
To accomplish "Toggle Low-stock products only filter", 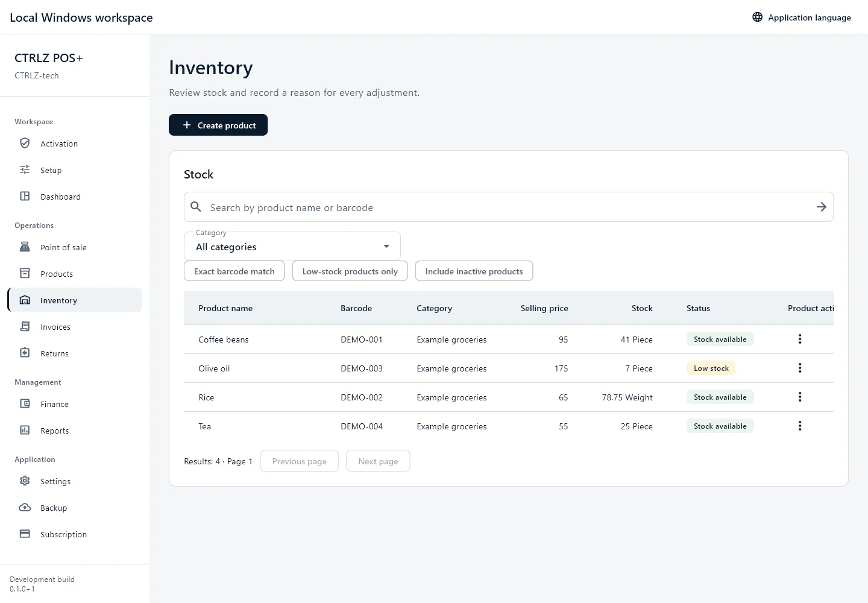I will click(350, 271).
